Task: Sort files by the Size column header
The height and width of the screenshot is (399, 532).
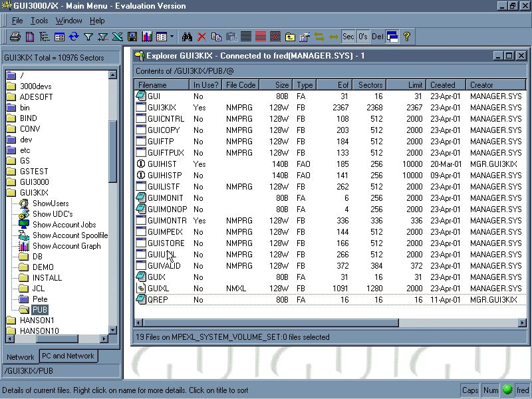Action: pos(275,85)
